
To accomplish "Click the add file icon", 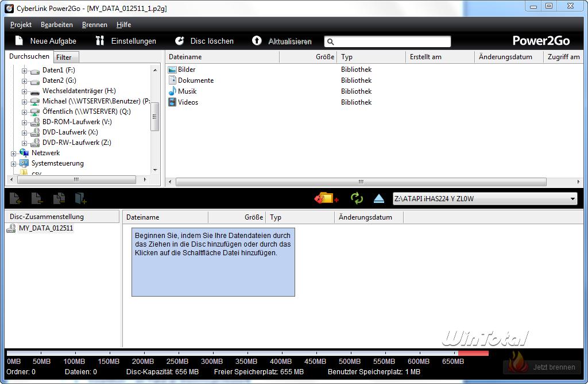I will (15, 198).
